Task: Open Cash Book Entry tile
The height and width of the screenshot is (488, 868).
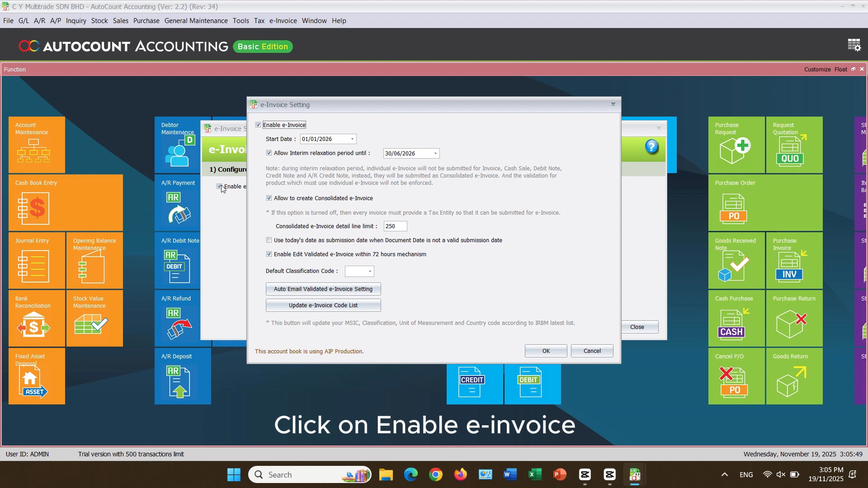Action: [x=66, y=203]
